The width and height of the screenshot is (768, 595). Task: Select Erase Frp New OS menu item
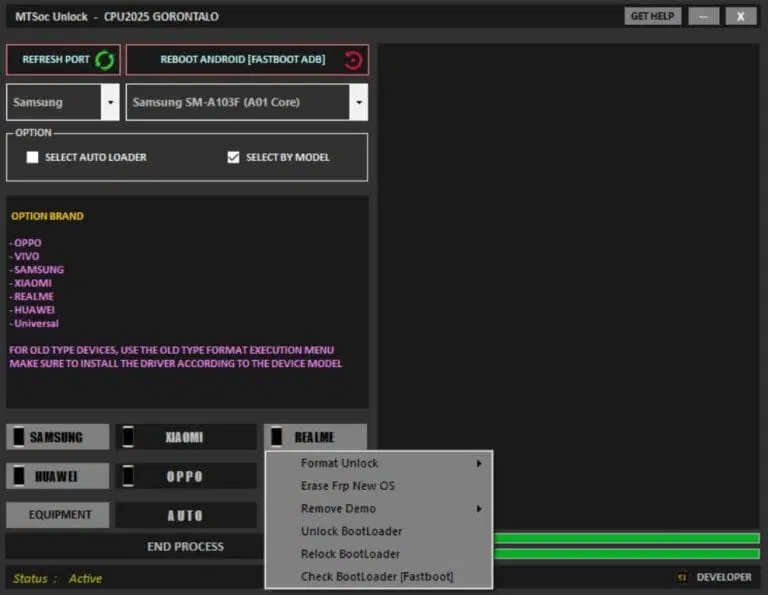348,486
